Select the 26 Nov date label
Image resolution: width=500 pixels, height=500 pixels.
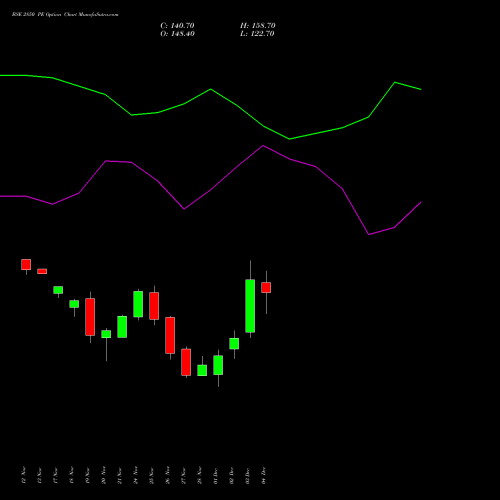[x=168, y=475]
